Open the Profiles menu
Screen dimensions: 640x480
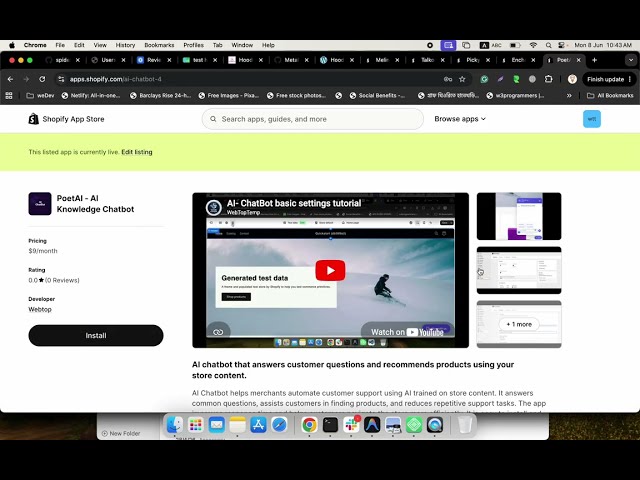[x=193, y=45]
